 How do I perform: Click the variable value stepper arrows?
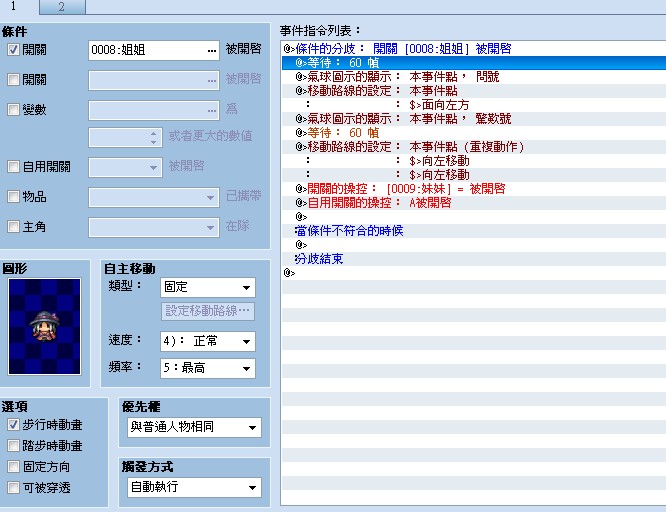click(154, 137)
